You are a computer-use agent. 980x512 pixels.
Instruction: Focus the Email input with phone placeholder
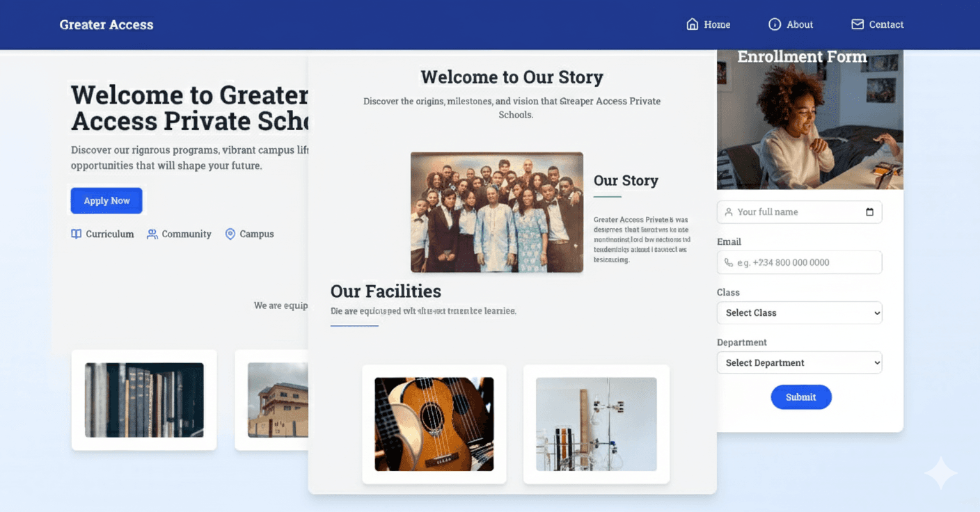coord(800,263)
